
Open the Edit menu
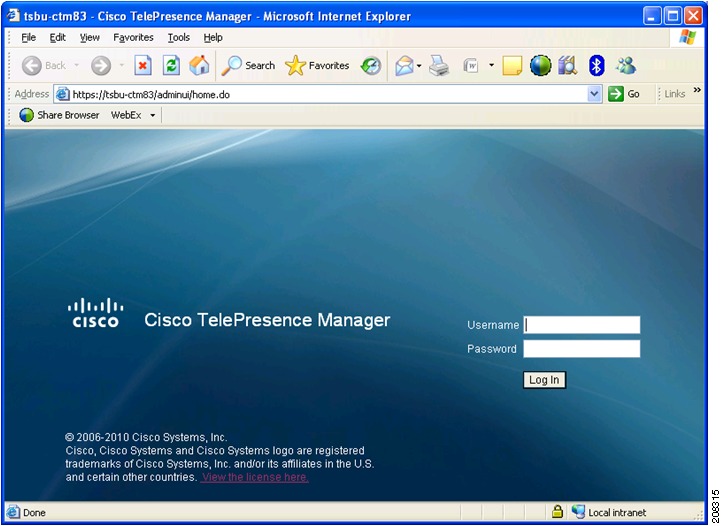pos(58,38)
